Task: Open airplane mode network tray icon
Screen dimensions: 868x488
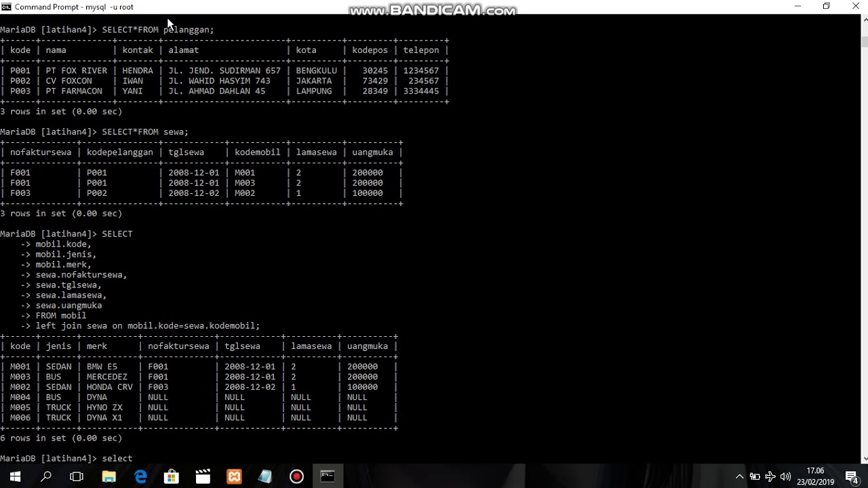Action: point(770,476)
